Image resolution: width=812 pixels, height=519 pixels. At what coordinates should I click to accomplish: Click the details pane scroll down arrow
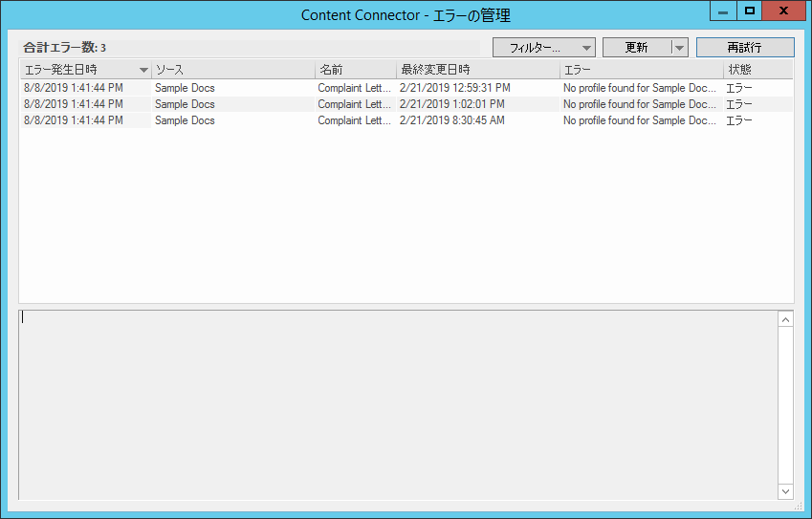[x=785, y=491]
